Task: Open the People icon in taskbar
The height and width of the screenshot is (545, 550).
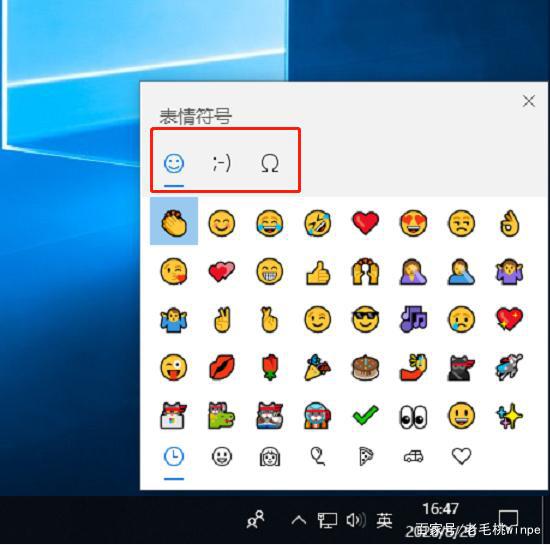Action: click(255, 519)
